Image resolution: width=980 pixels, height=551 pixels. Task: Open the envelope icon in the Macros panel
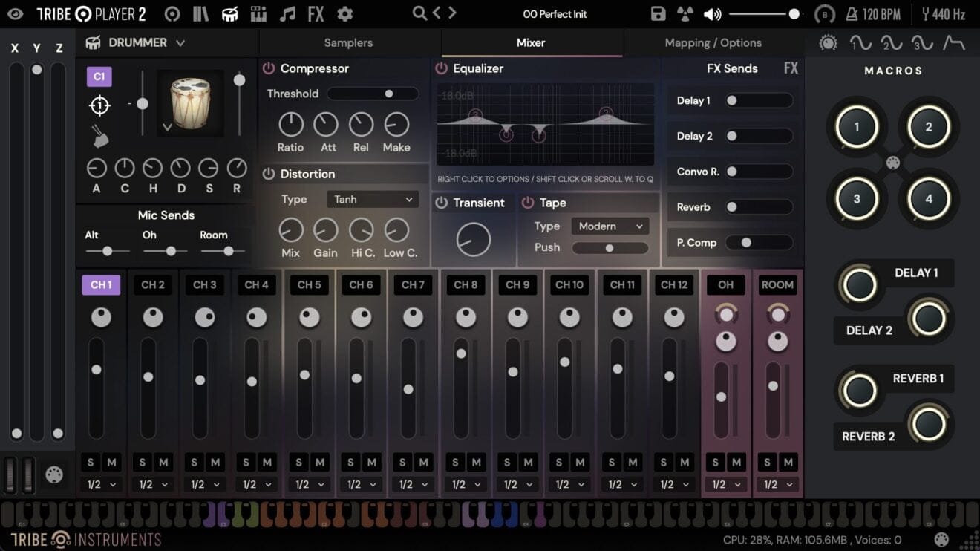point(953,42)
